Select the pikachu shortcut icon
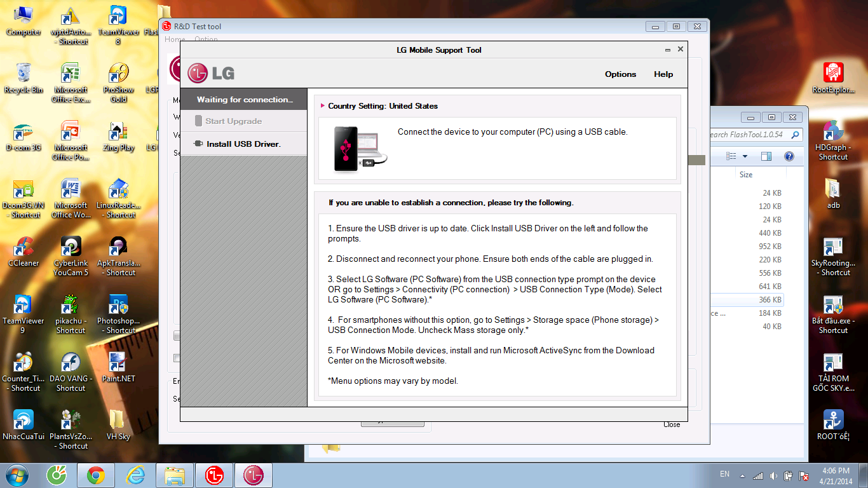Viewport: 868px width, 488px height. click(x=71, y=314)
